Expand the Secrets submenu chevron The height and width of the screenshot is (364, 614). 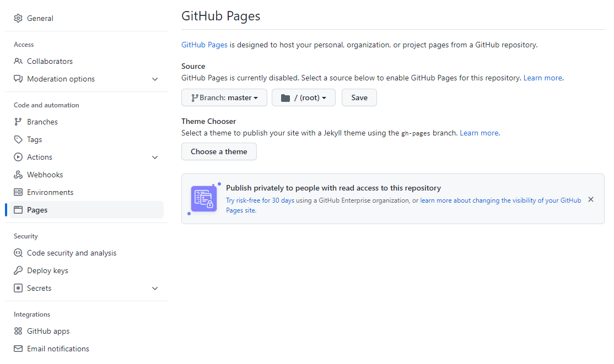(155, 289)
